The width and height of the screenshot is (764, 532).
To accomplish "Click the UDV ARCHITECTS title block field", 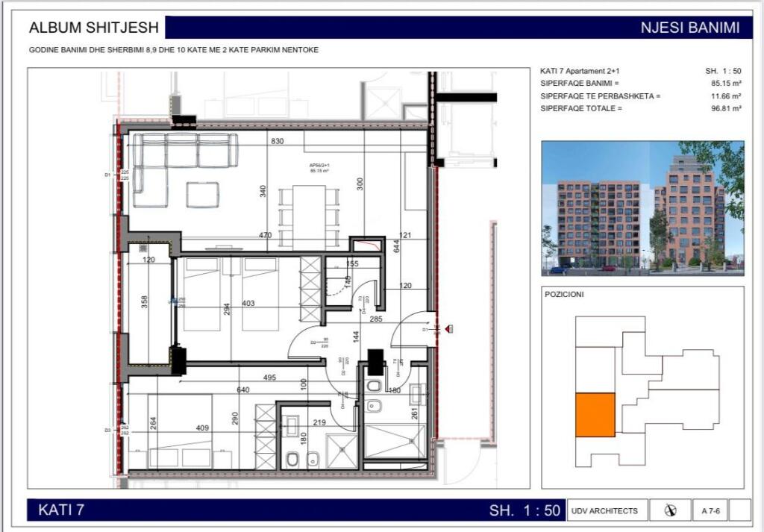I will pyautogui.click(x=606, y=511).
